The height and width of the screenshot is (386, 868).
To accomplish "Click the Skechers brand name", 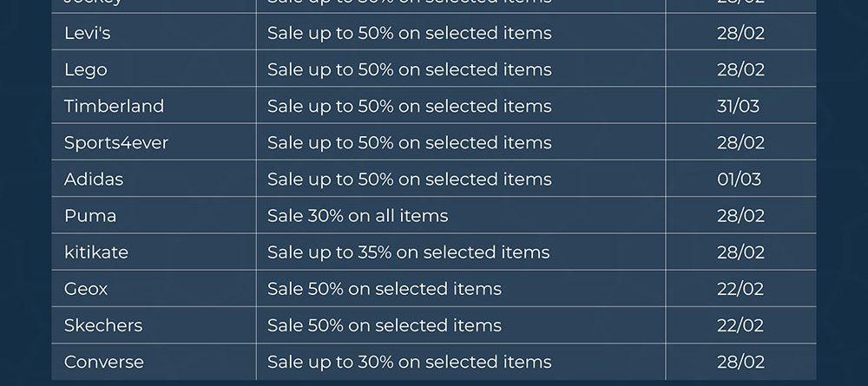I will tap(103, 325).
